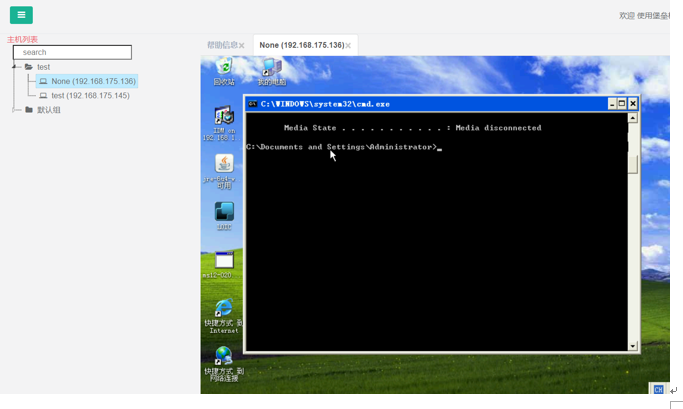Click the Media disconnected text in cmd
683x409 pixels.
coord(498,128)
